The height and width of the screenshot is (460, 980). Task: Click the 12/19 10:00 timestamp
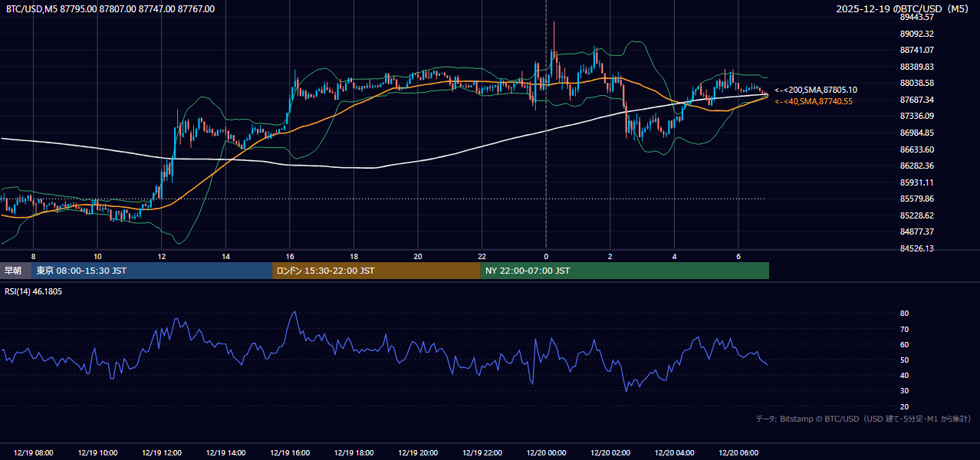click(97, 453)
